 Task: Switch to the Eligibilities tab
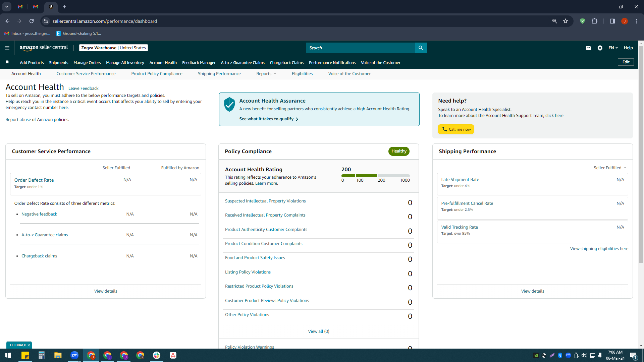(x=302, y=74)
